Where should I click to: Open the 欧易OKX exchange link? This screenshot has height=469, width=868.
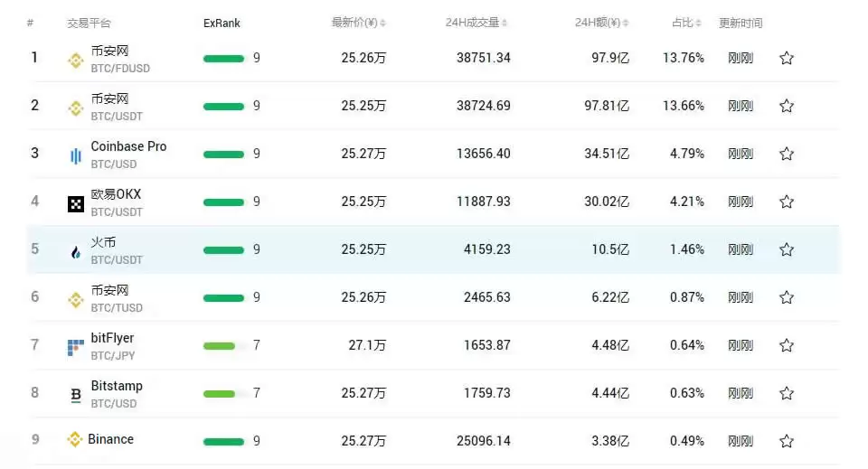point(116,194)
